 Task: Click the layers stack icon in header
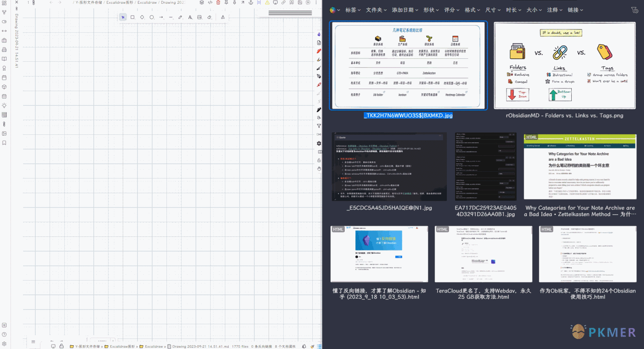coord(202,3)
